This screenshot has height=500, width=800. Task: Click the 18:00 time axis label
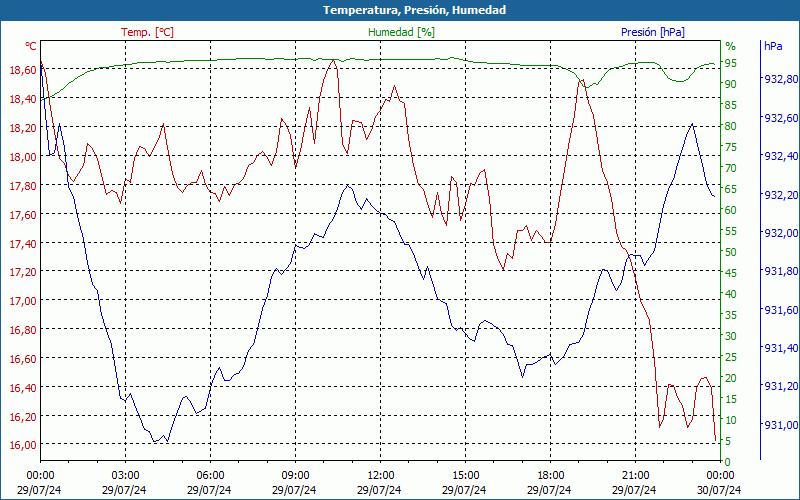[551, 475]
